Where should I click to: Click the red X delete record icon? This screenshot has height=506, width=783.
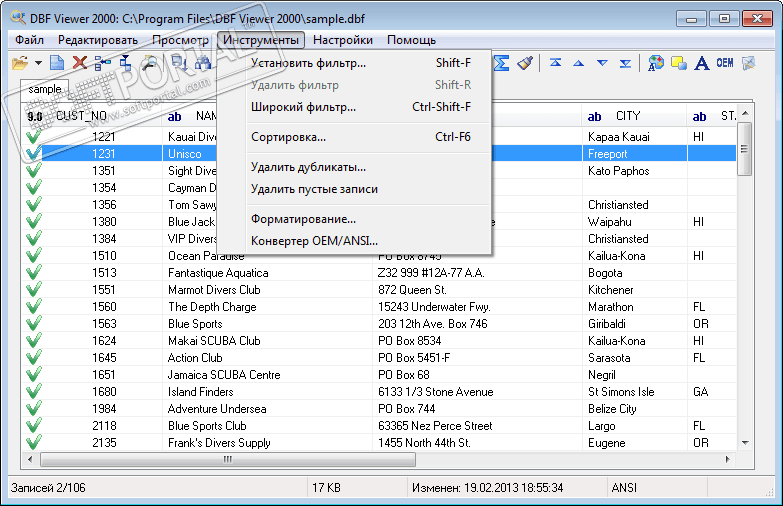pos(79,63)
